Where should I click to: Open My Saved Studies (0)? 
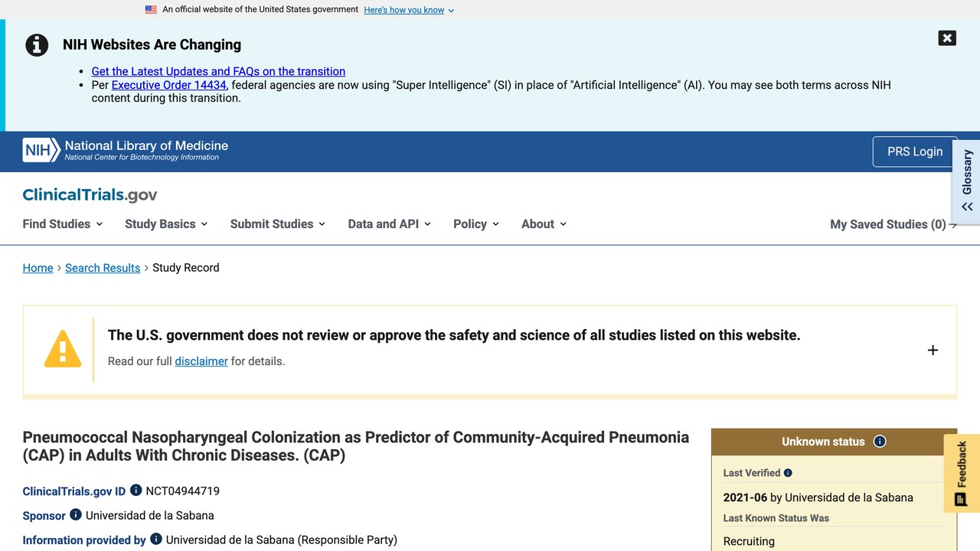click(x=893, y=224)
